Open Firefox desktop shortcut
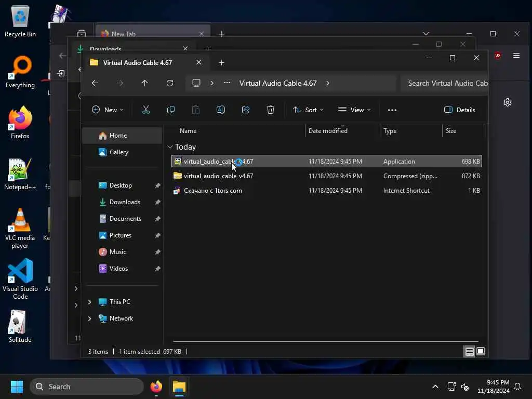Viewport: 532px width, 399px height. [20, 123]
